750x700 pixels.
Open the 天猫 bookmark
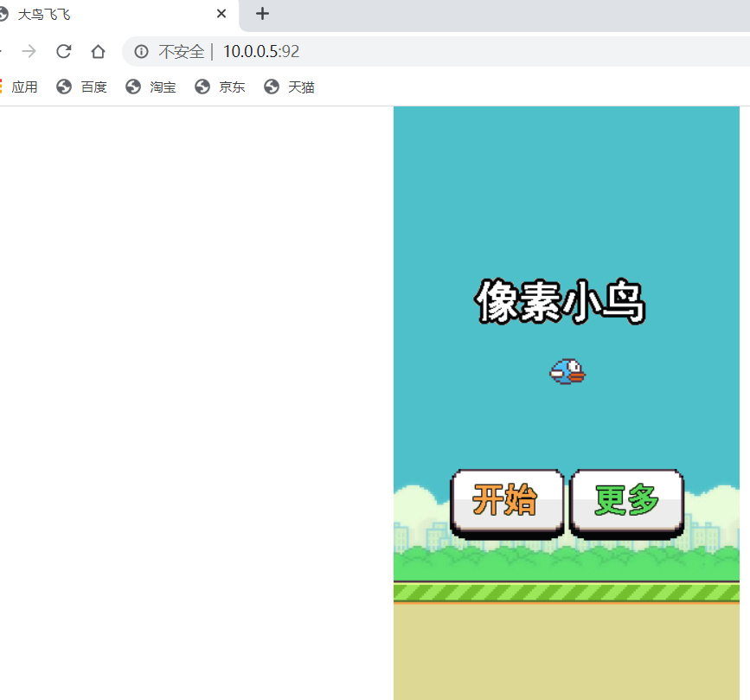pos(290,87)
